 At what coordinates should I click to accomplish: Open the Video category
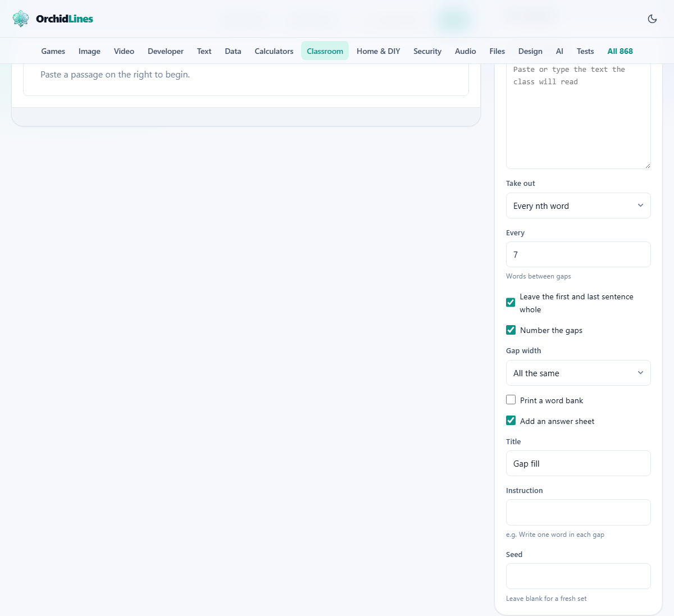click(124, 51)
